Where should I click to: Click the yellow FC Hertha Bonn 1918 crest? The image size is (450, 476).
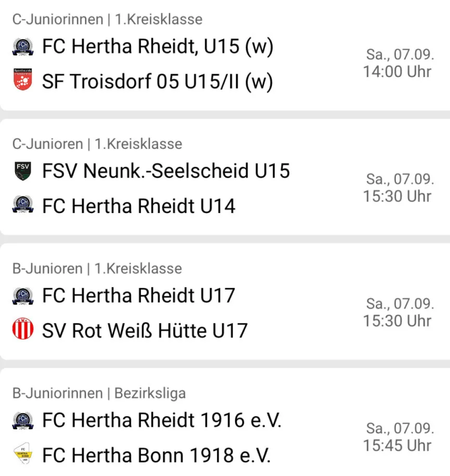pos(23,453)
